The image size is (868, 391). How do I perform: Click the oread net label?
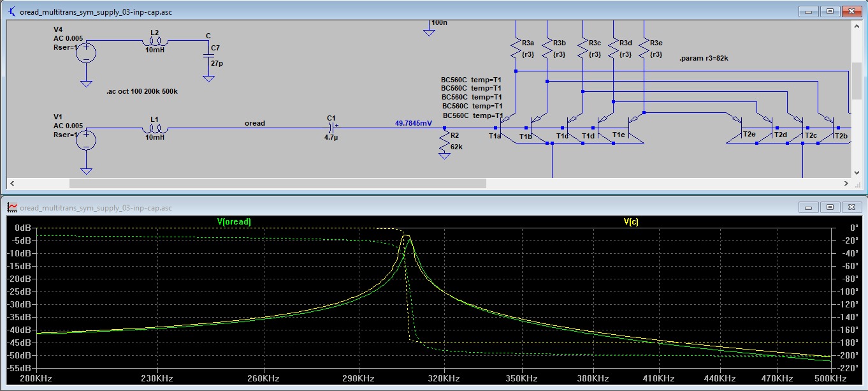click(x=255, y=123)
